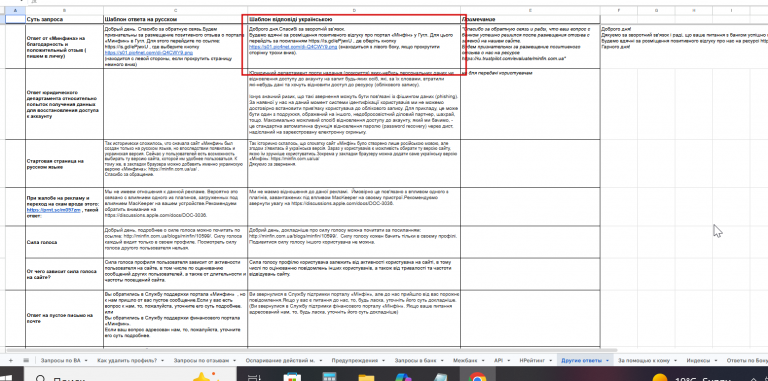768x381 pixels.
Task: Open dropdown arrow on Как удалить профиль? tab
Action: point(163,360)
